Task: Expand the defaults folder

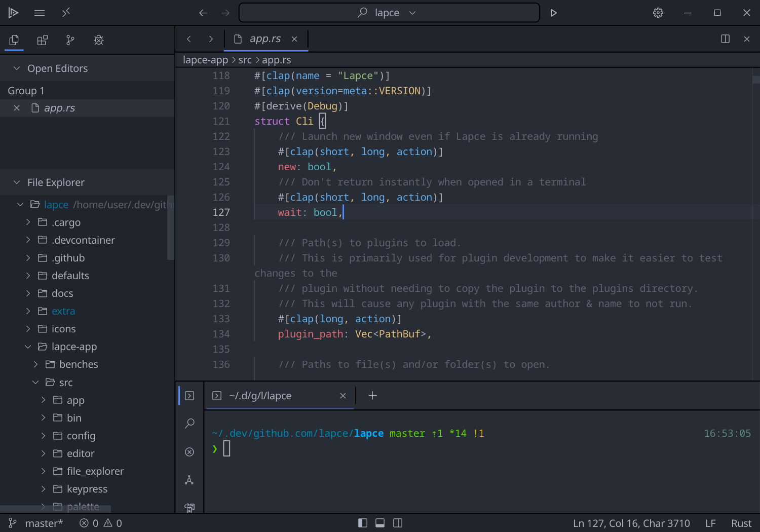Action: pos(28,276)
